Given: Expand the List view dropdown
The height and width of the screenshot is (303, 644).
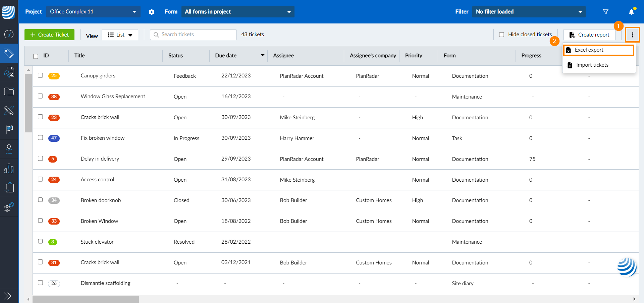Looking at the screenshot, I should point(120,35).
